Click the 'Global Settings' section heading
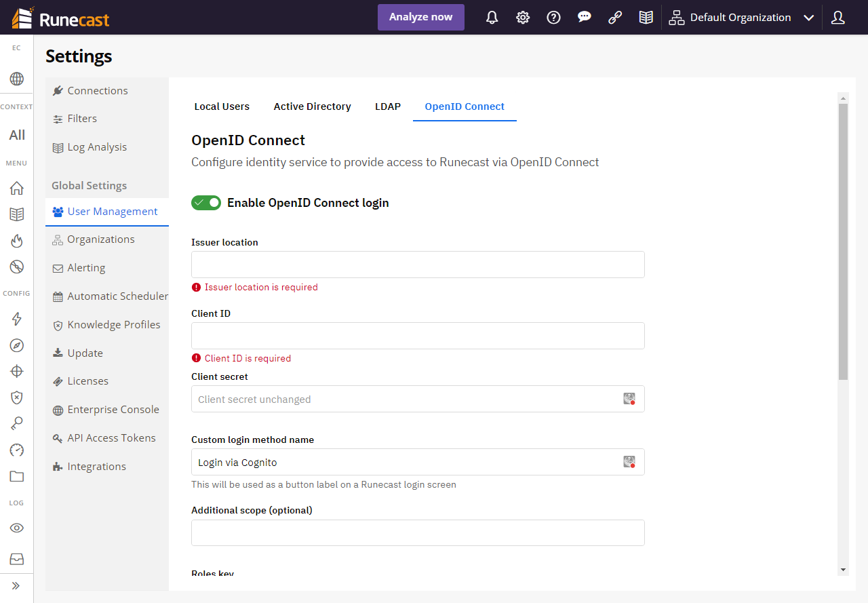 click(x=90, y=186)
